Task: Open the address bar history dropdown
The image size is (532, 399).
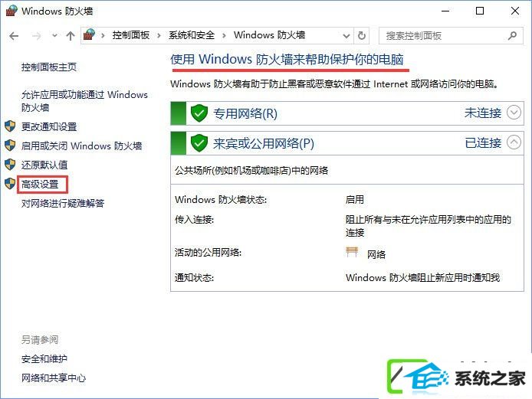Action: 346,36
